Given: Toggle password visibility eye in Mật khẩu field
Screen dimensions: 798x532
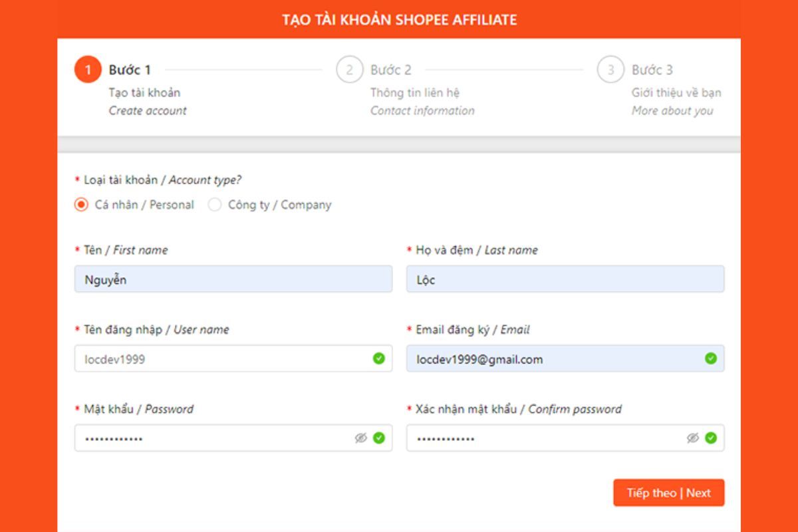Looking at the screenshot, I should click(361, 438).
